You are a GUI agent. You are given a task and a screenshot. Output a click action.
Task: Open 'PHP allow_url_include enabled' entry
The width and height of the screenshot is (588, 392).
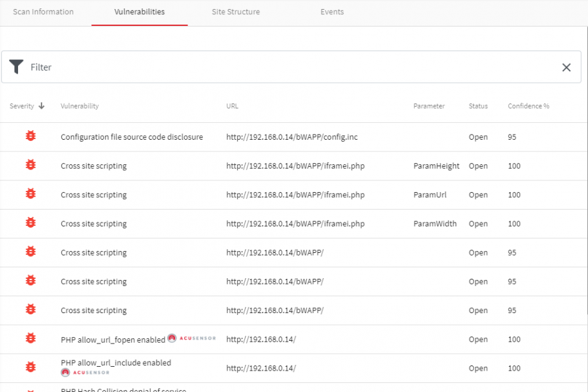pos(116,363)
